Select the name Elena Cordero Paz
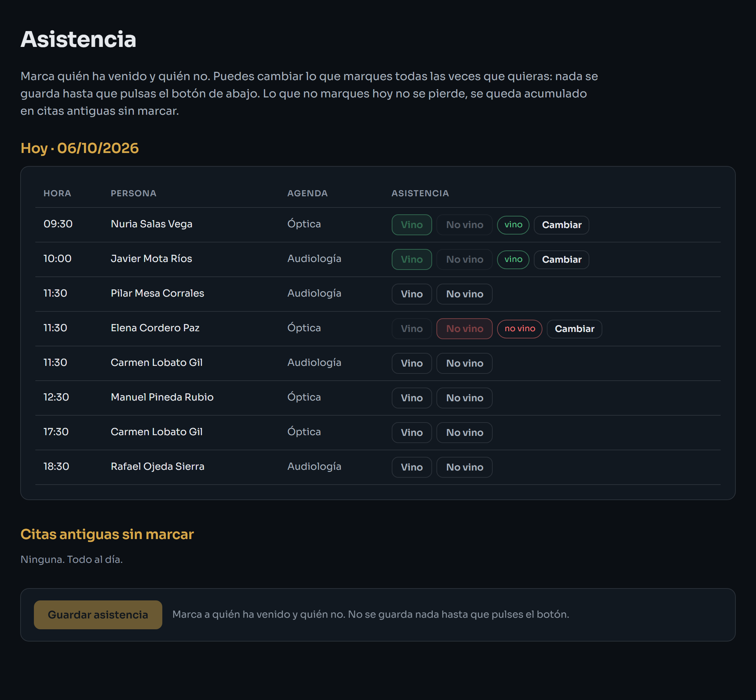 [155, 328]
